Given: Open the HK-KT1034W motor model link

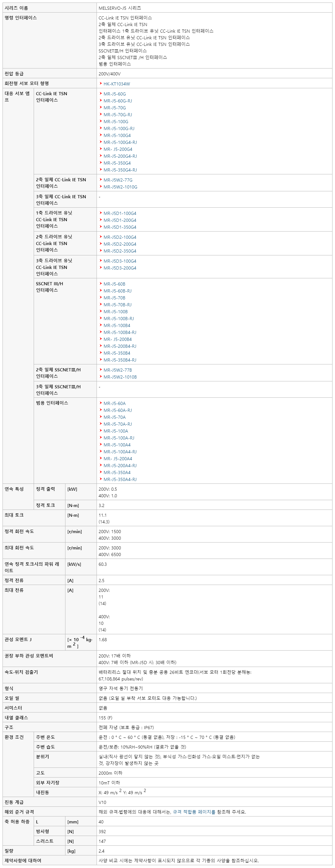Looking at the screenshot, I should [x=116, y=84].
